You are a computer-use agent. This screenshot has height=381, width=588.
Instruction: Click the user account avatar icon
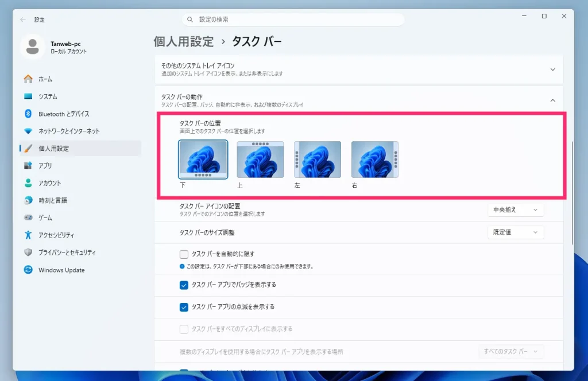pyautogui.click(x=33, y=47)
